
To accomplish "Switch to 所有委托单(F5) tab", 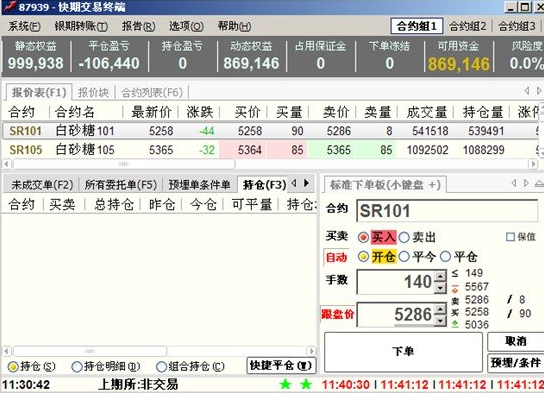I will pos(120,185).
